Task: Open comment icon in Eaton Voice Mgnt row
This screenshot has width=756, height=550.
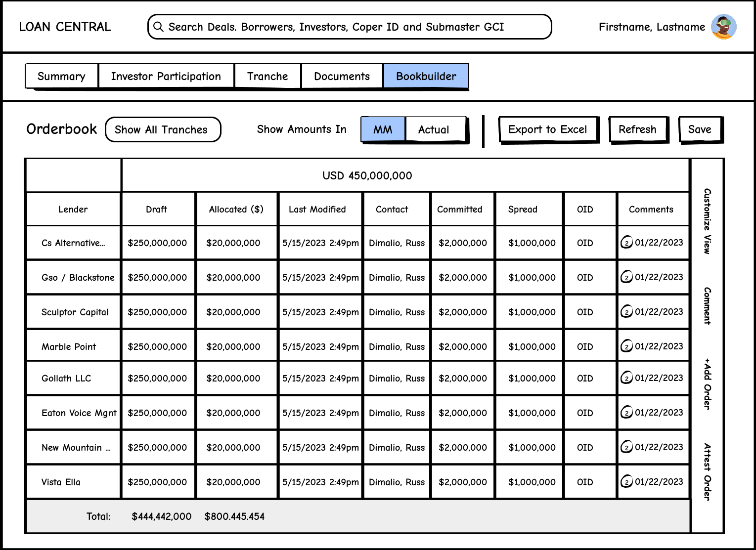Action: [x=626, y=413]
